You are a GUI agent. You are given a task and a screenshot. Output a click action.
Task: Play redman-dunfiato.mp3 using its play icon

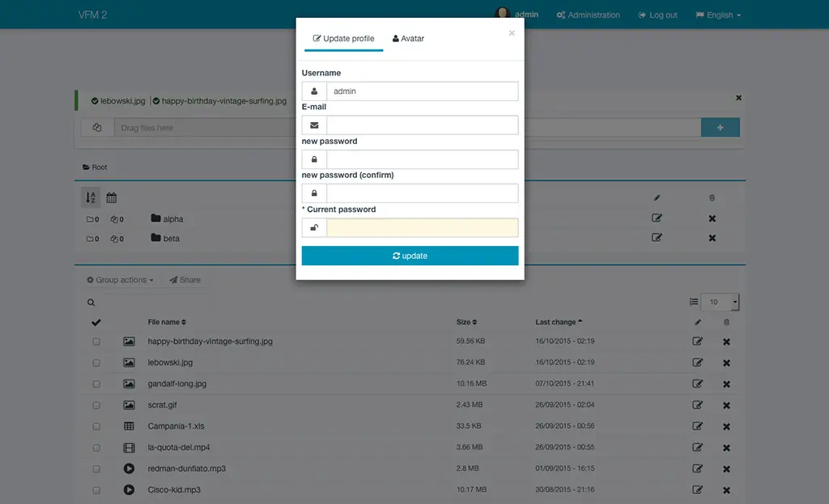point(129,468)
